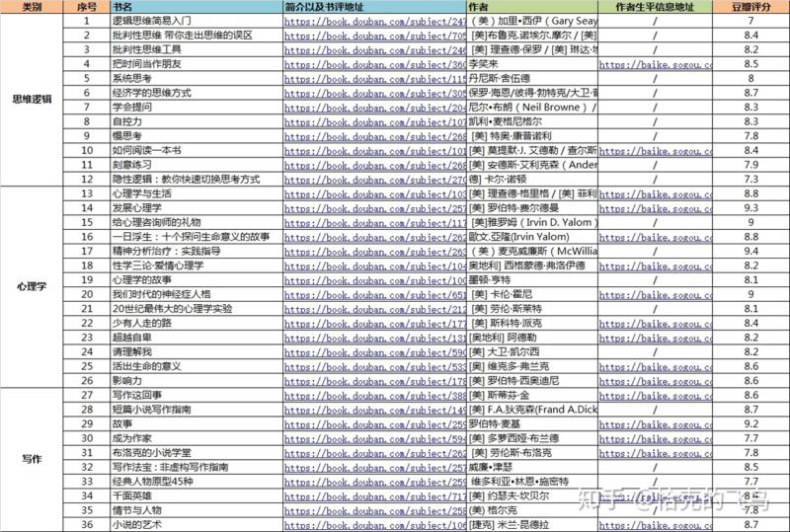Select the 作者 column header
790x532 pixels.
pos(532,7)
